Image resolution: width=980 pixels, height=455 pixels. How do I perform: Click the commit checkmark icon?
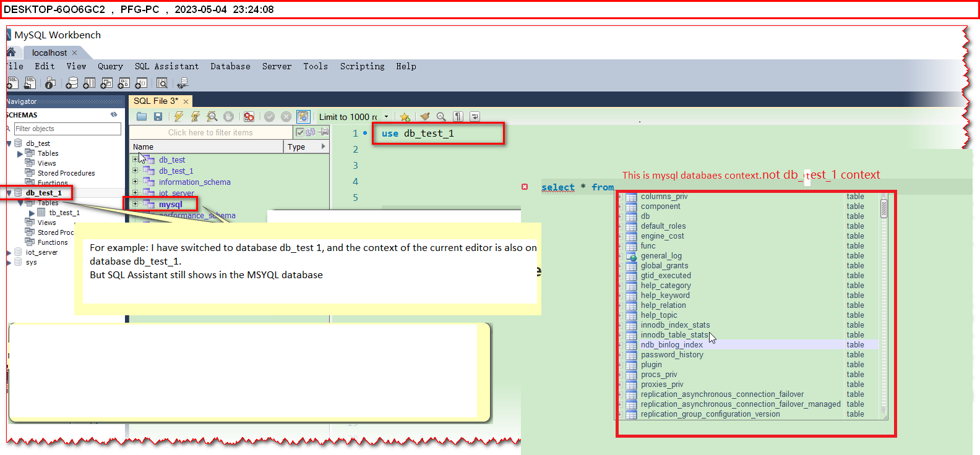point(269,116)
